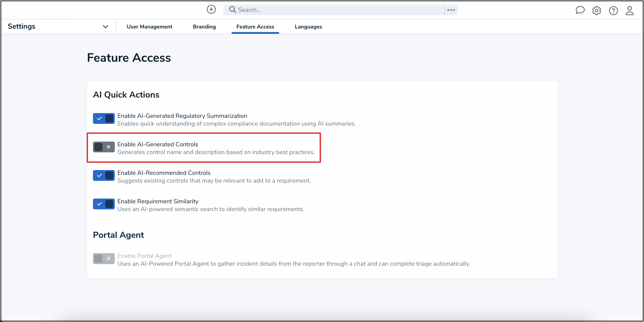Expand the Settings dropdown chevron

[x=105, y=27]
